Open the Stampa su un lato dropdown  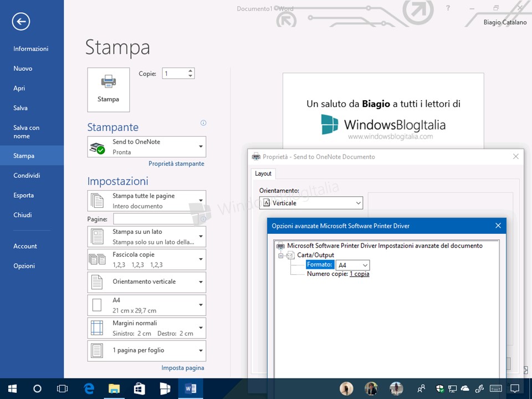(146, 237)
